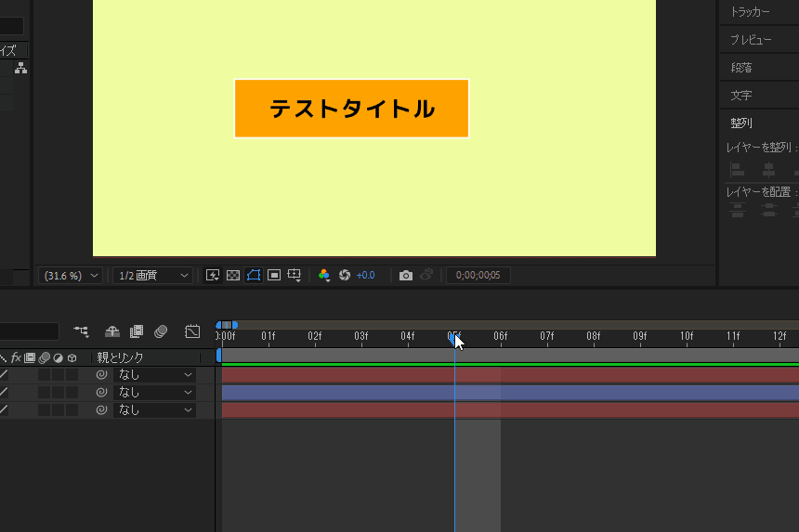Image resolution: width=799 pixels, height=532 pixels.
Task: Click the first layer's parent pick whip
Action: coord(101,375)
